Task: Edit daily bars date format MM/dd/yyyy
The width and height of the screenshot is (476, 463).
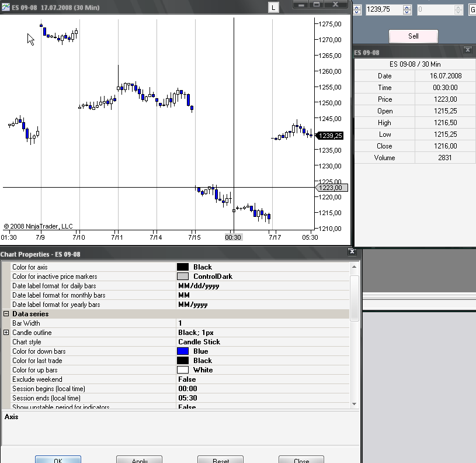Action: [x=263, y=286]
